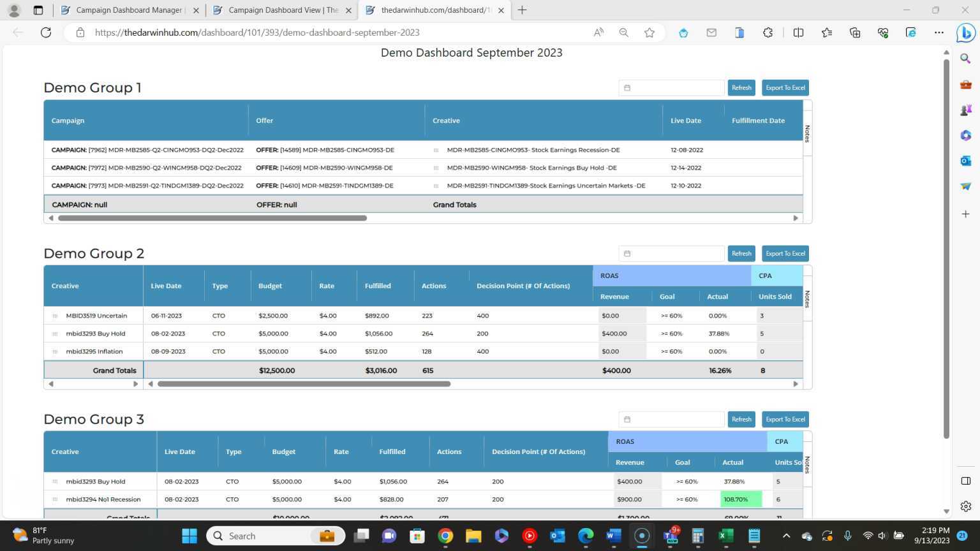
Task: Expand the Notes side panel in Demo Group 3
Action: point(807,464)
